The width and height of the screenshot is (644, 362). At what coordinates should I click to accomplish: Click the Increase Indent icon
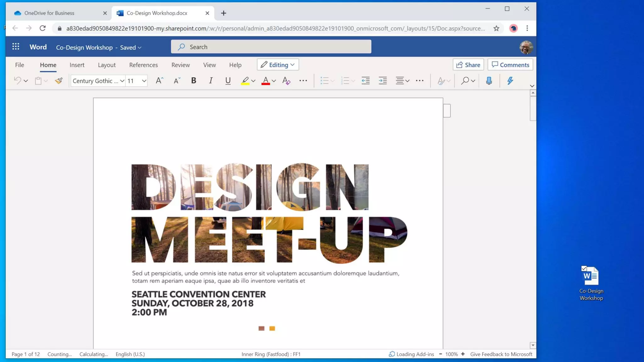383,81
